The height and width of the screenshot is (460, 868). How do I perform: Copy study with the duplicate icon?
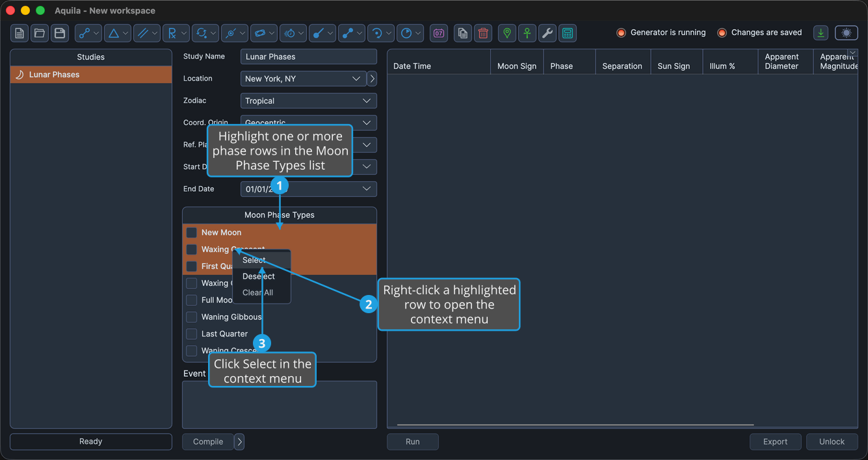(462, 33)
